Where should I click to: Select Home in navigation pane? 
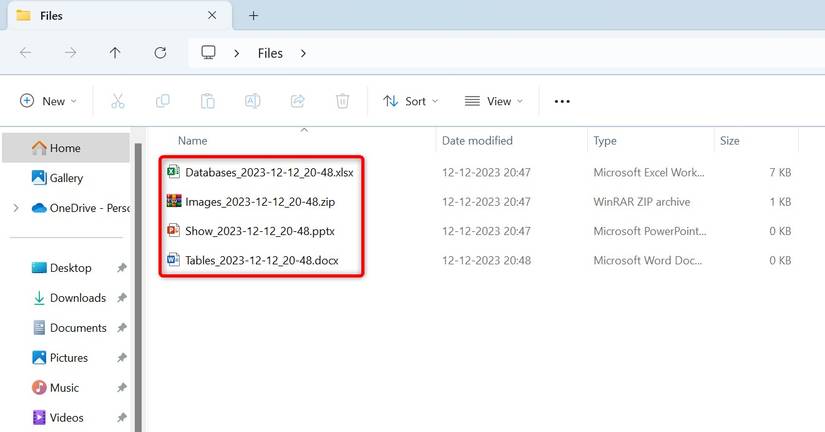click(66, 148)
